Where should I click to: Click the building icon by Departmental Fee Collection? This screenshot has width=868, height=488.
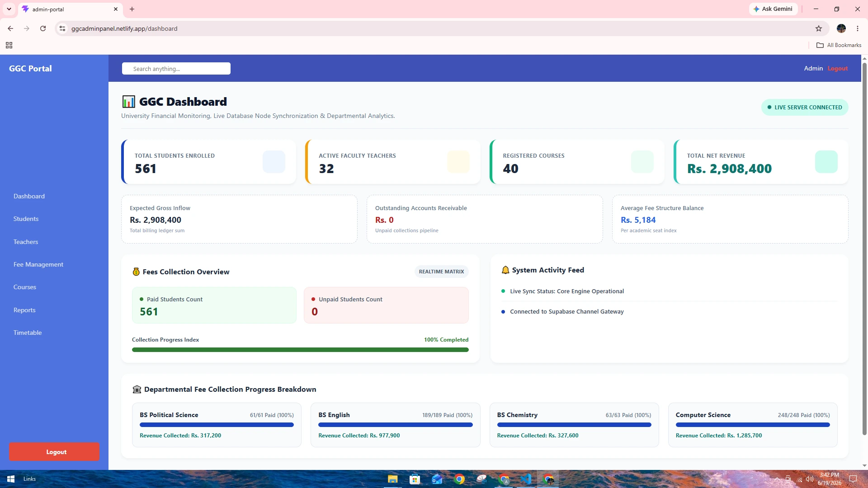click(x=137, y=389)
